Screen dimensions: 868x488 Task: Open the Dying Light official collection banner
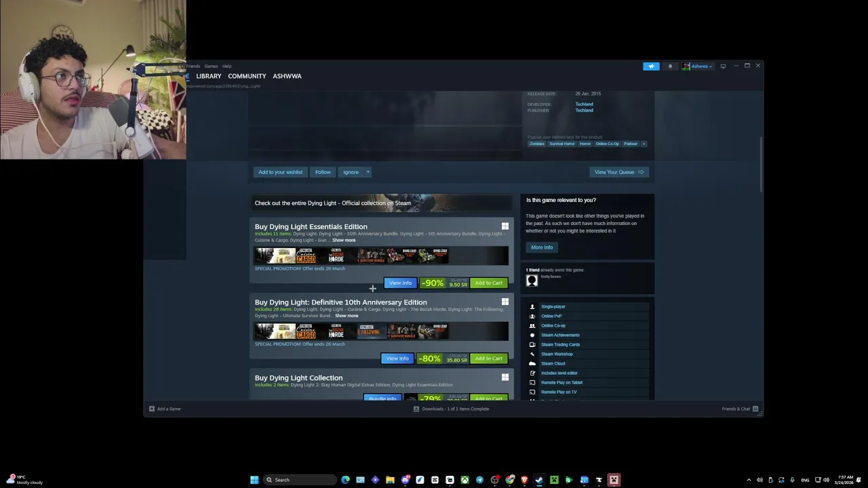[x=381, y=203]
